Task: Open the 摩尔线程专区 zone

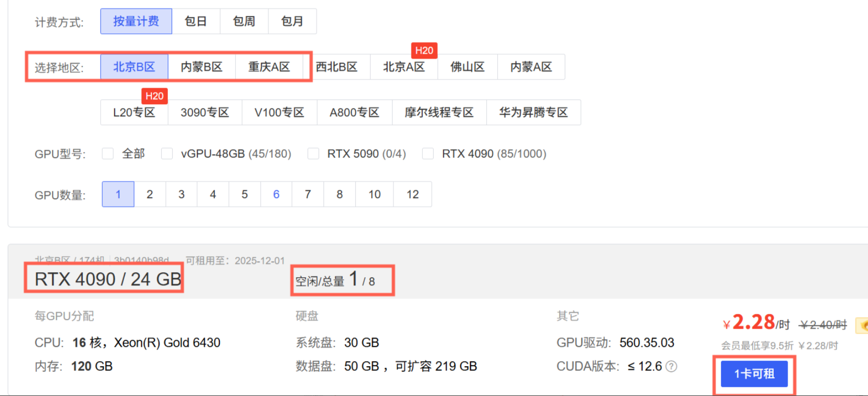Action: (x=439, y=112)
